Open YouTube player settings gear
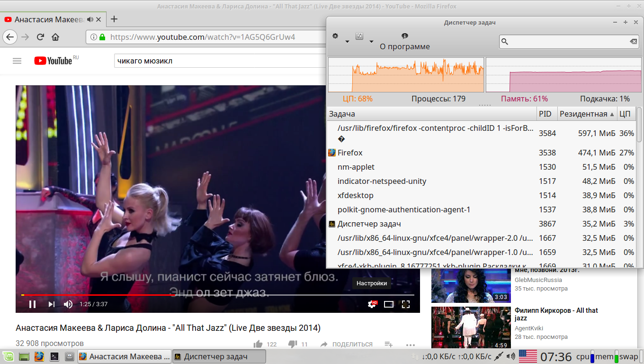Screen dimensions: 644x364 tap(372, 304)
